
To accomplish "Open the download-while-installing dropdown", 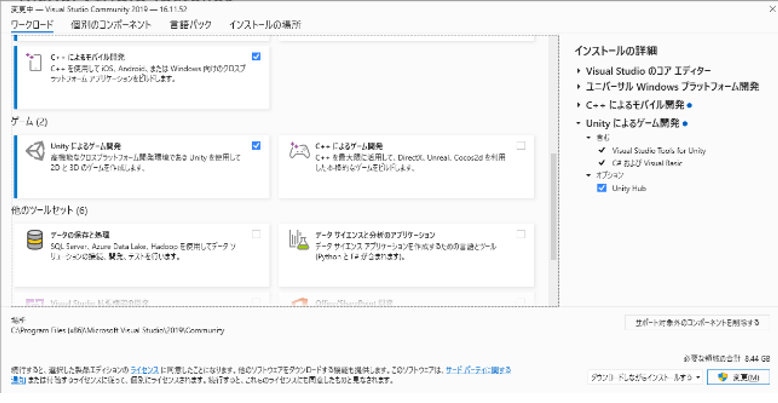I will (x=645, y=377).
